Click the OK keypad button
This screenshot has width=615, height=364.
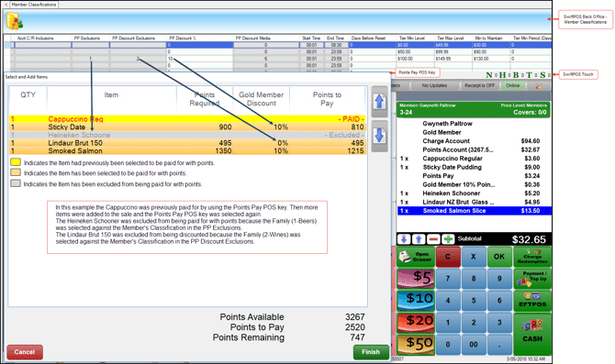pos(499,257)
